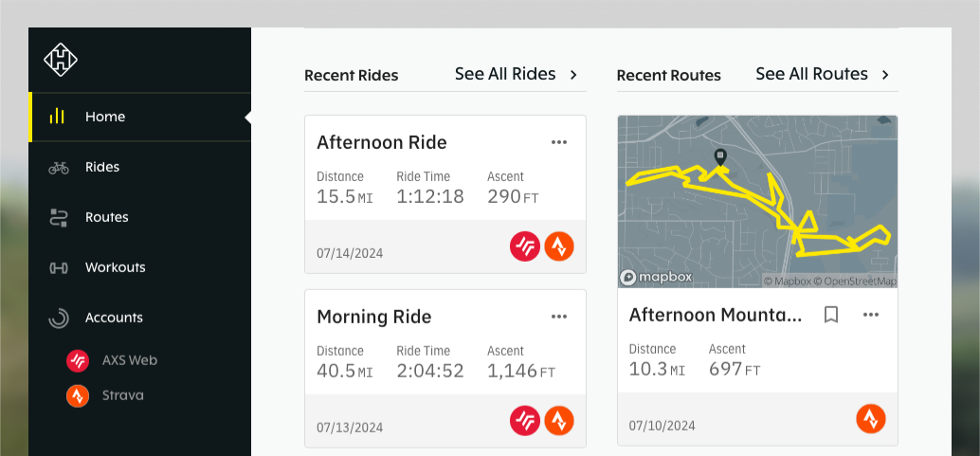Click the Accounts sync icon
Screen dimensions: 980x456
click(x=59, y=318)
